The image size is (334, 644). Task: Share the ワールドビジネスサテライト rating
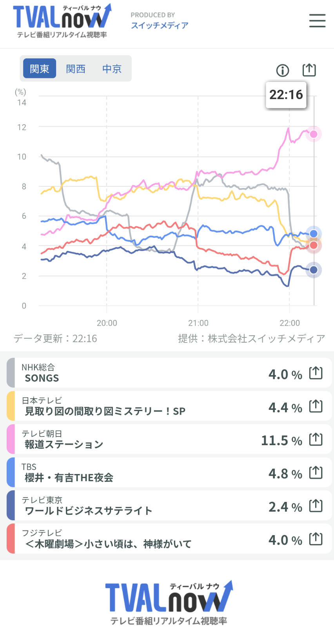tap(316, 506)
